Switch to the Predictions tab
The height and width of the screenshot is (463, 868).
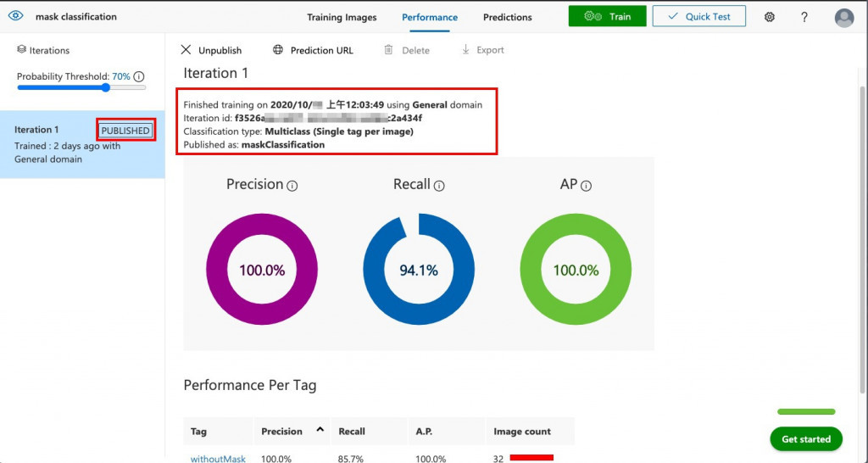[x=507, y=17]
